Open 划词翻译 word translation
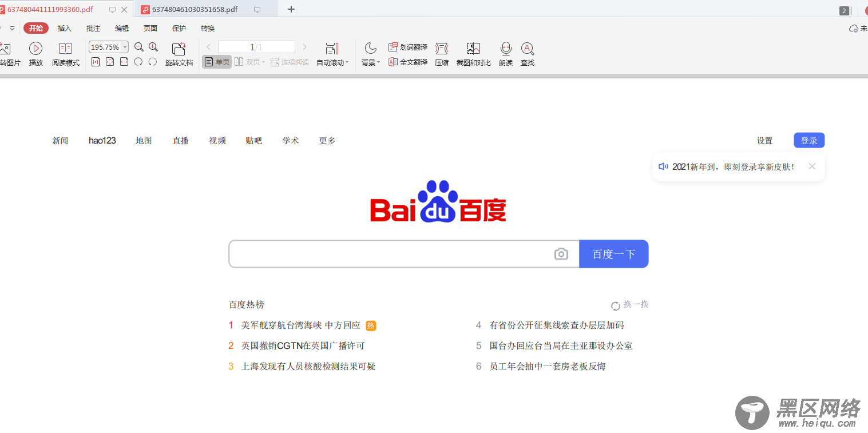 click(x=408, y=47)
